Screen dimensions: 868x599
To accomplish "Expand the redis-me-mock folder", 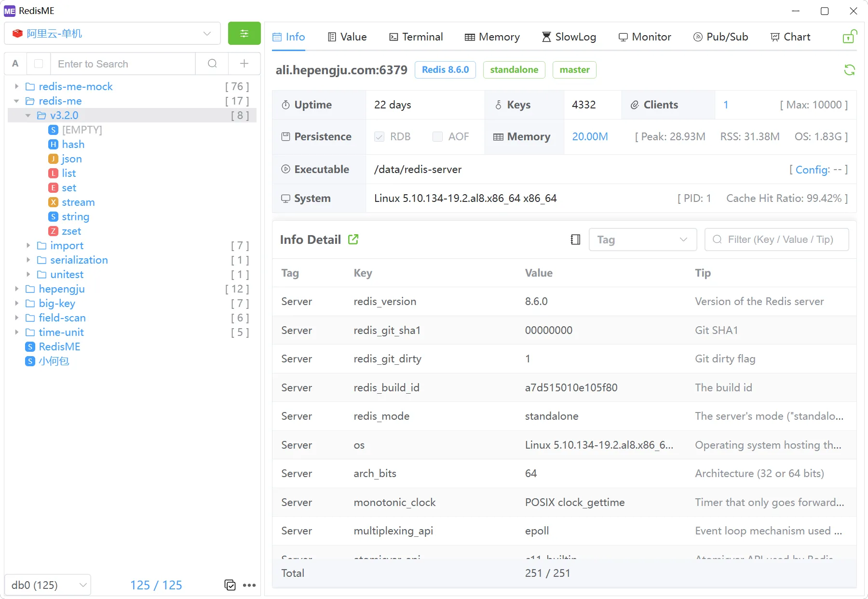I will 17,86.
